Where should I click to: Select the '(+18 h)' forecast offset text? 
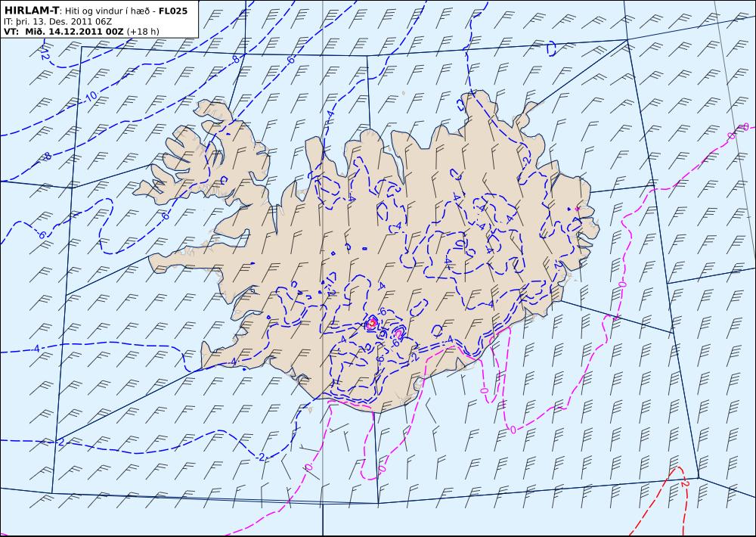point(143,32)
